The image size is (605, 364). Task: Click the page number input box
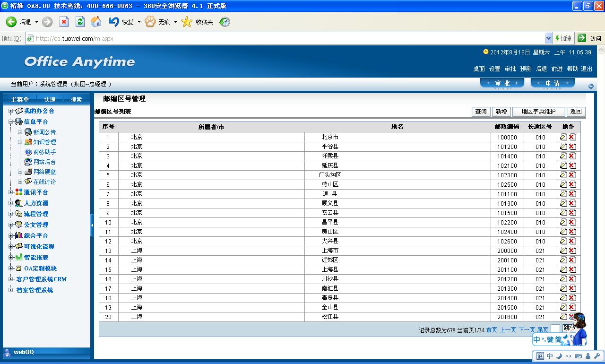tap(555, 329)
